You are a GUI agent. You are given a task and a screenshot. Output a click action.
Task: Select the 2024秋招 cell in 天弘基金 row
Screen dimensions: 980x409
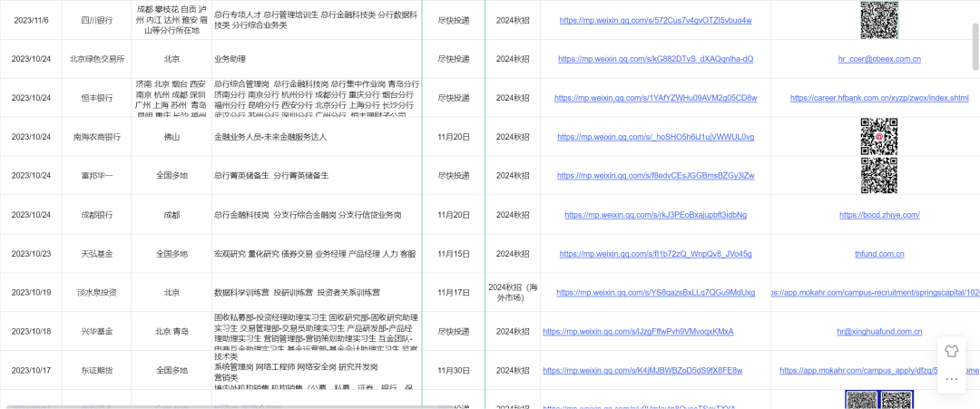click(x=513, y=254)
